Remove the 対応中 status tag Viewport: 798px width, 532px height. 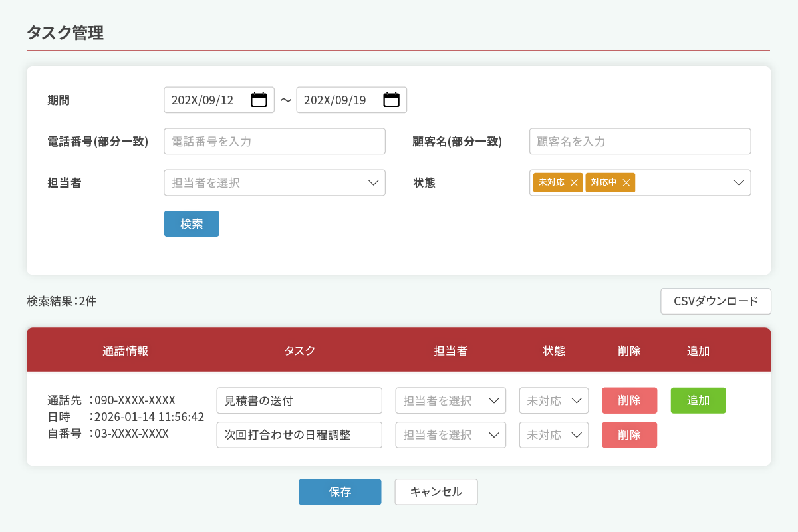click(626, 182)
